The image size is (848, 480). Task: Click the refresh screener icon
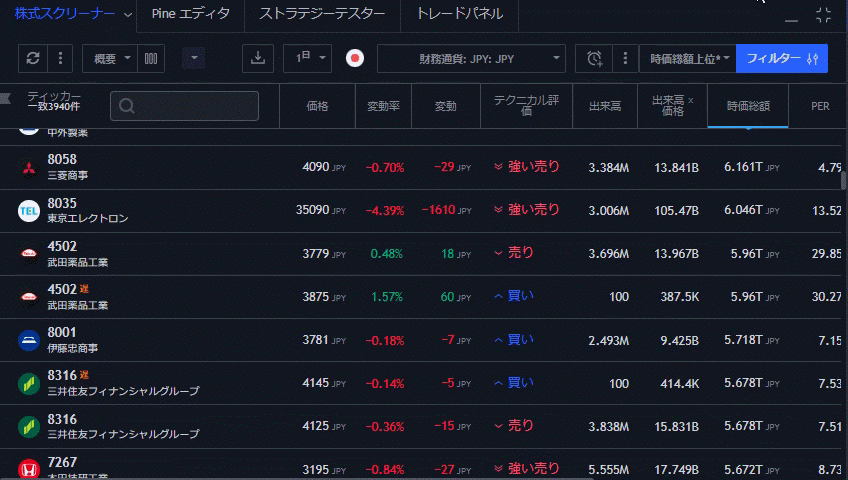(x=33, y=58)
